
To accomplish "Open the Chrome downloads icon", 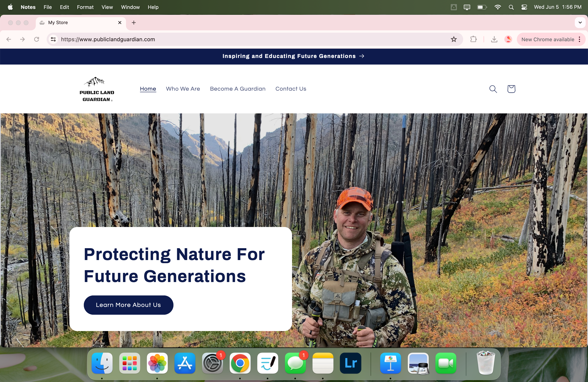I will 494,39.
